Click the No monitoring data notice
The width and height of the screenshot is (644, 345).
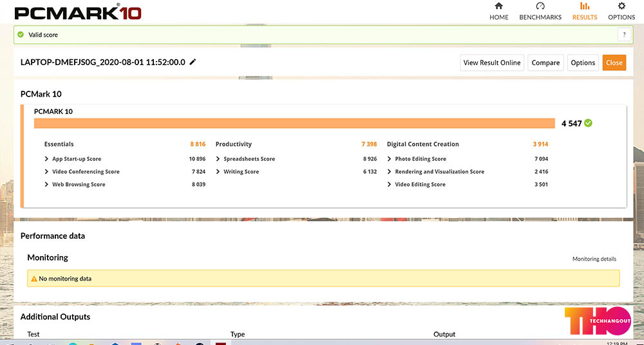click(x=323, y=279)
